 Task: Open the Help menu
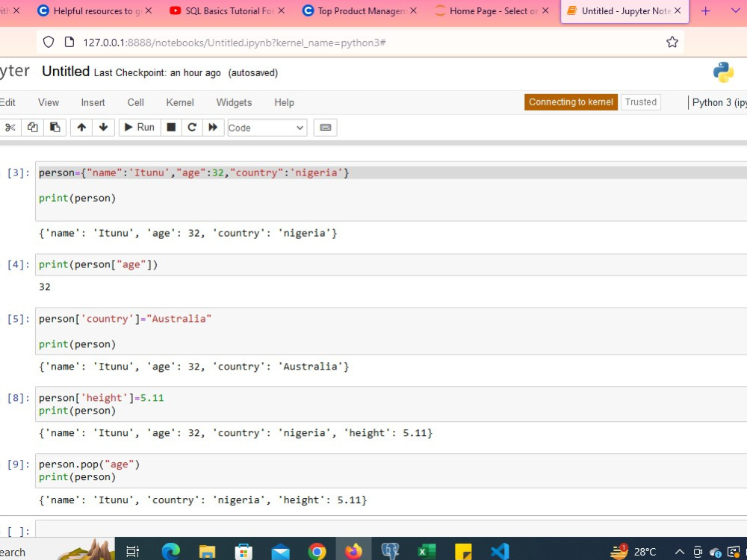click(285, 102)
